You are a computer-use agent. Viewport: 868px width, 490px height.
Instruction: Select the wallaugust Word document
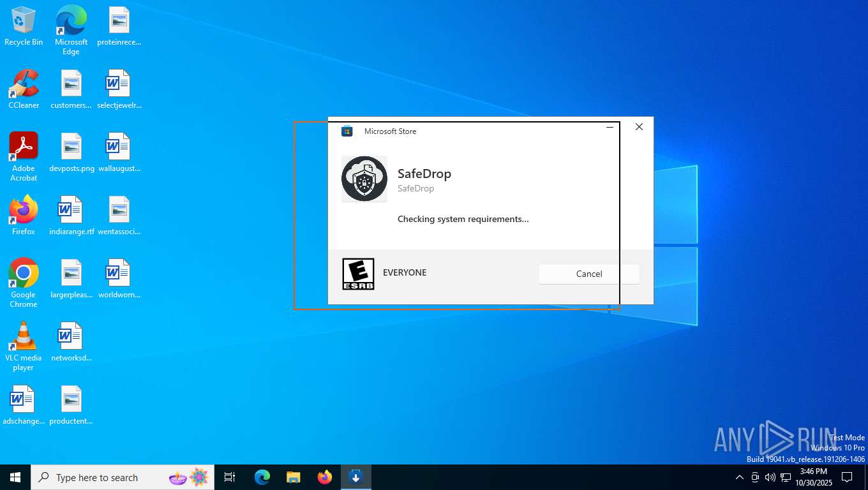(119, 152)
